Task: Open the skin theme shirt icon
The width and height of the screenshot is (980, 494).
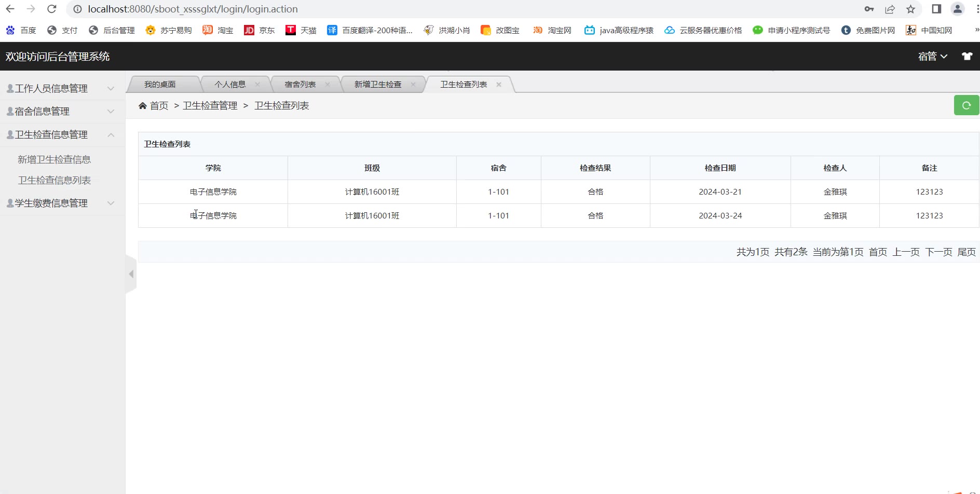Action: click(x=967, y=57)
